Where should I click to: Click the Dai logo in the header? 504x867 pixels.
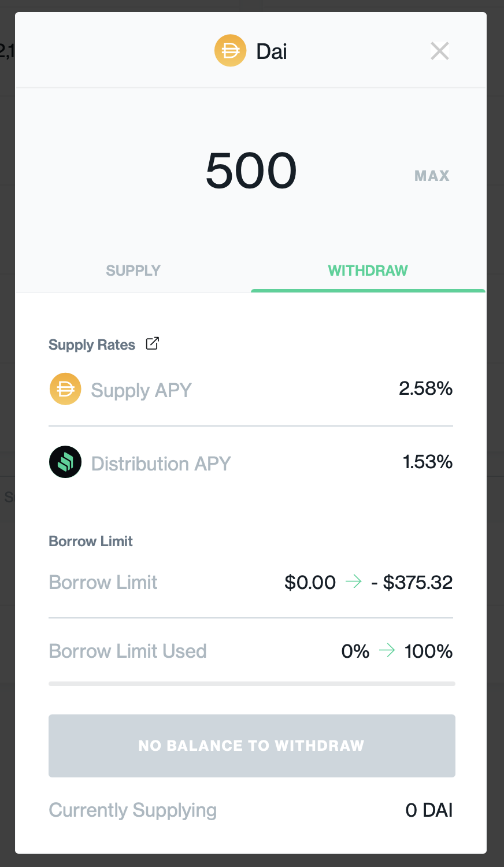click(x=230, y=51)
